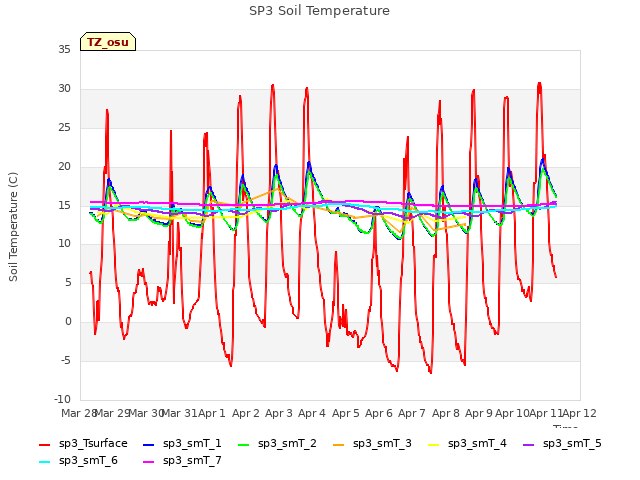
Task: Click the sp3_smT_1 legend label
Action: [x=192, y=444]
